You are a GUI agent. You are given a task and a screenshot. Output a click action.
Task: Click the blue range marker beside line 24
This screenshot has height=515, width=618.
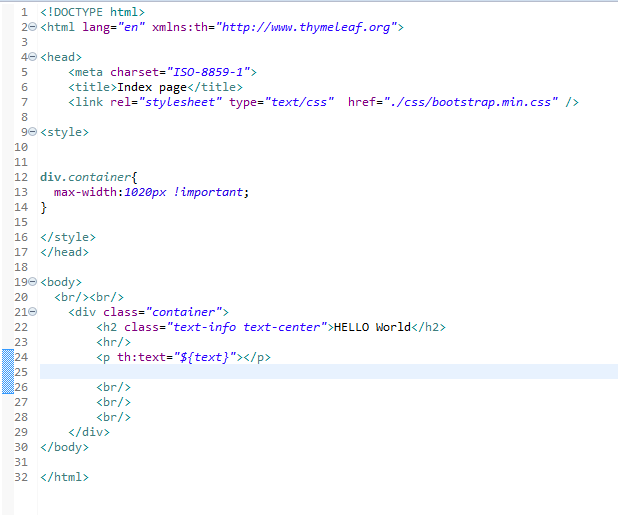[x=8, y=371]
